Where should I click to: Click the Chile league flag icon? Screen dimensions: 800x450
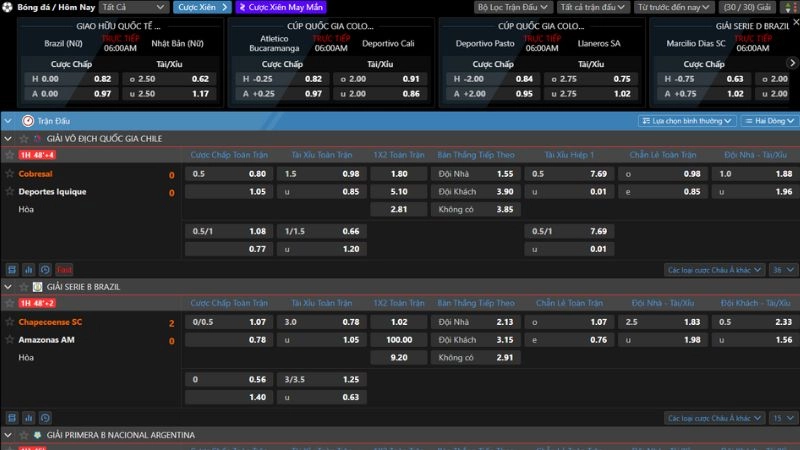pos(37,139)
